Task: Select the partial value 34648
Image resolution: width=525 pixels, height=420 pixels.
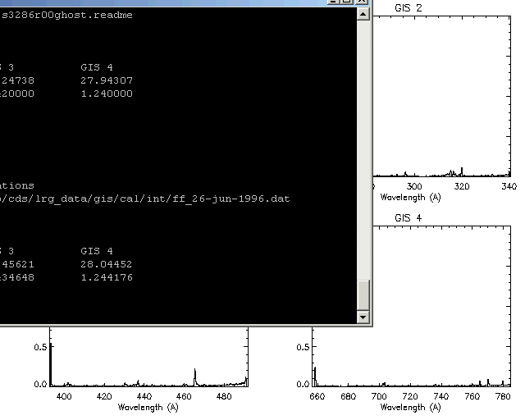Action: click(18, 277)
